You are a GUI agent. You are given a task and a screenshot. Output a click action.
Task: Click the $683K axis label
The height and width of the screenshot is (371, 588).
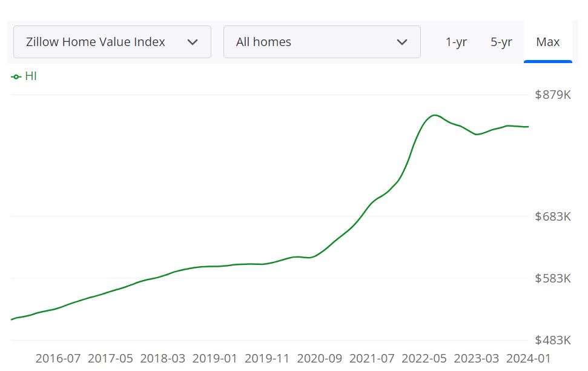(553, 216)
